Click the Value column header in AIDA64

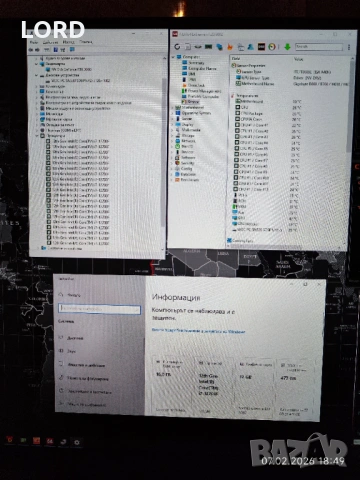coord(298,59)
